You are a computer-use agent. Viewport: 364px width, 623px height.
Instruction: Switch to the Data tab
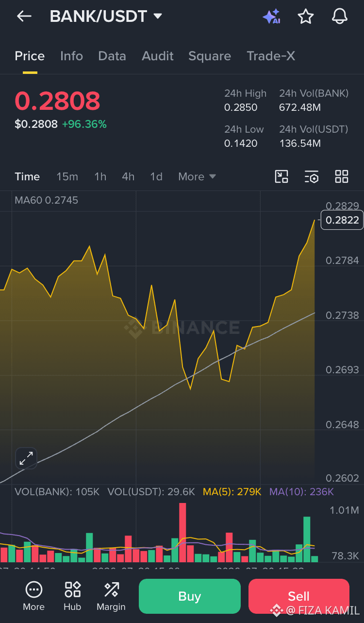point(112,56)
